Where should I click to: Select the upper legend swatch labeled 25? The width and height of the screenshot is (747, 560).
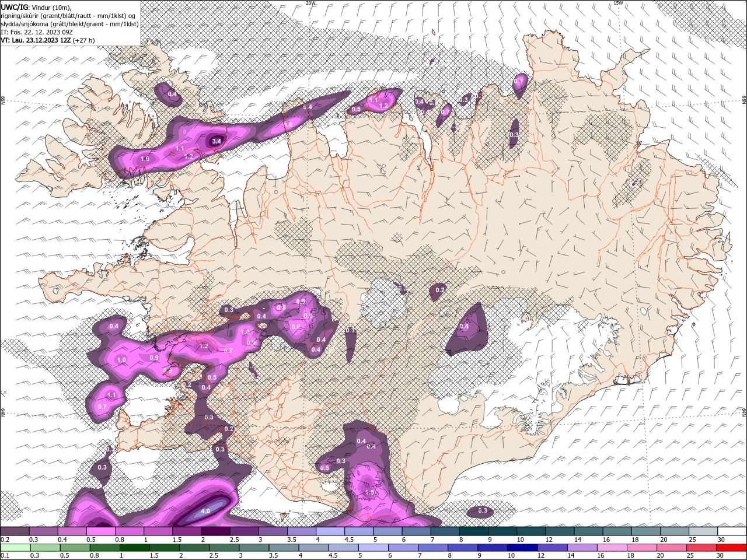point(703,532)
